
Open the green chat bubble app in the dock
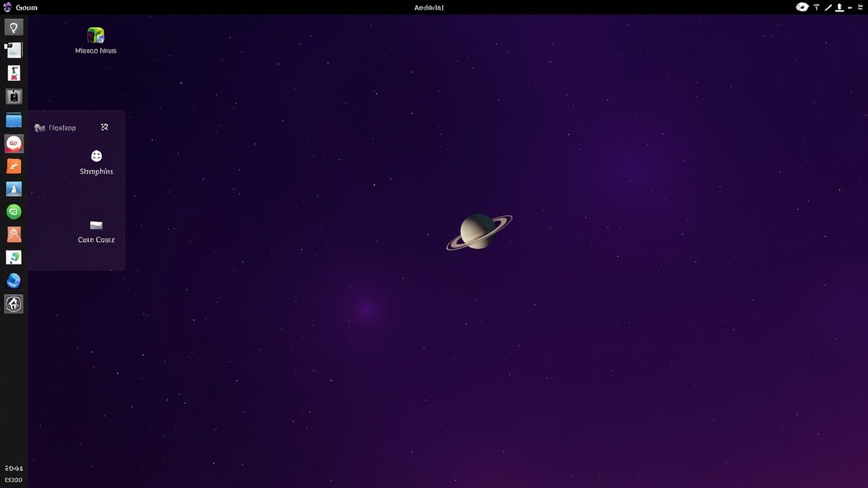(14, 212)
